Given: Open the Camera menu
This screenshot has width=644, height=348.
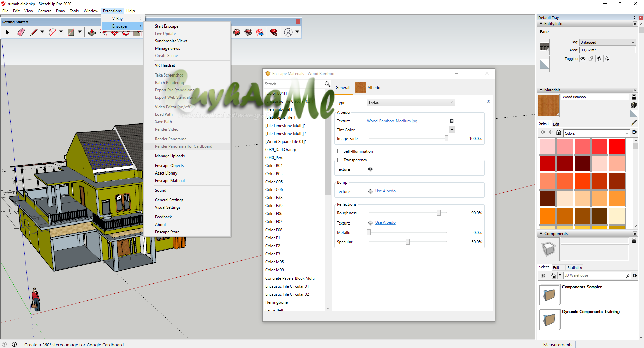Looking at the screenshot, I should click(x=44, y=11).
